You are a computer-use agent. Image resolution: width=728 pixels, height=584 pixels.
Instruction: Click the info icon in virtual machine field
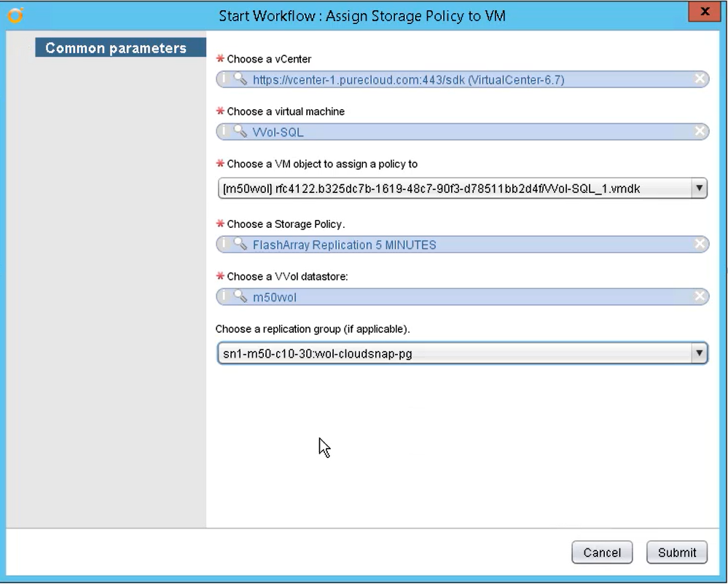pos(224,131)
